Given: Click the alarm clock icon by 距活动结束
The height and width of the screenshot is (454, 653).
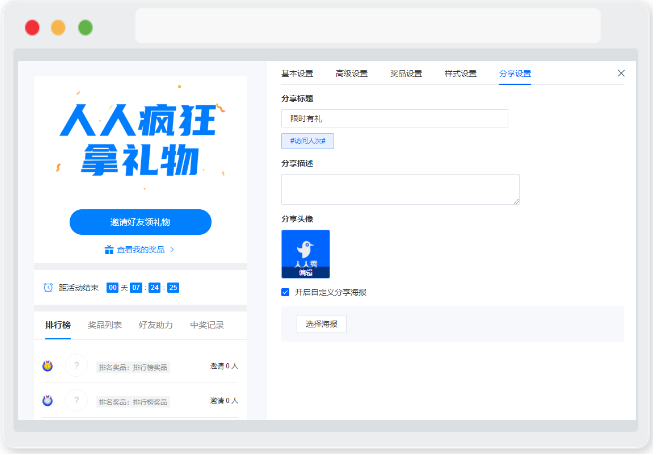Looking at the screenshot, I should coord(48,287).
